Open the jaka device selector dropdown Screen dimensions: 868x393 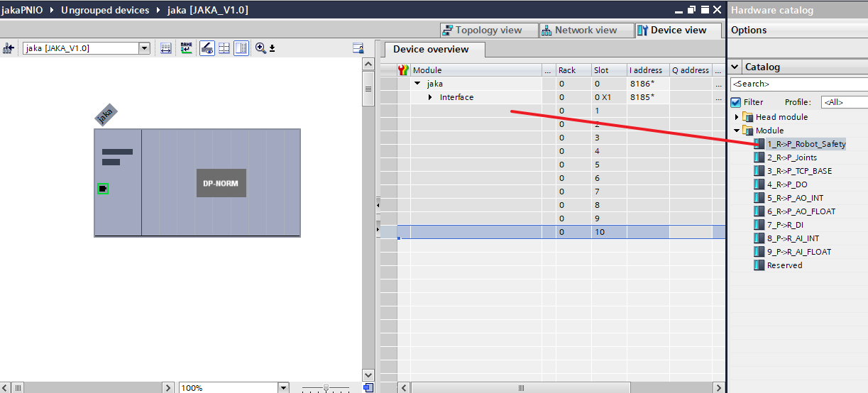point(145,48)
